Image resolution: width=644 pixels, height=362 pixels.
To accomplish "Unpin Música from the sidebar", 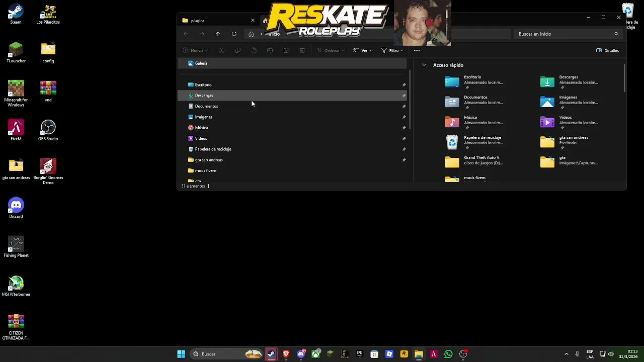I will (404, 128).
